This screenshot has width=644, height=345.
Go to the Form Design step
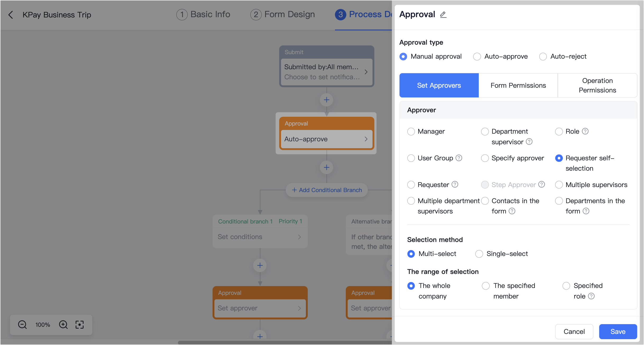point(282,14)
